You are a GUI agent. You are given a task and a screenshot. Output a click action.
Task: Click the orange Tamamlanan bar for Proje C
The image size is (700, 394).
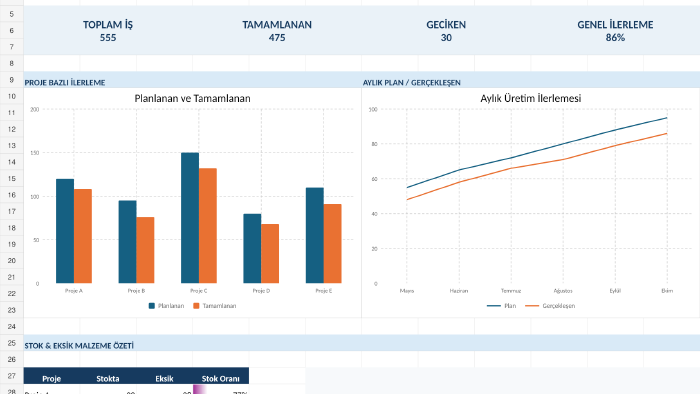208,226
